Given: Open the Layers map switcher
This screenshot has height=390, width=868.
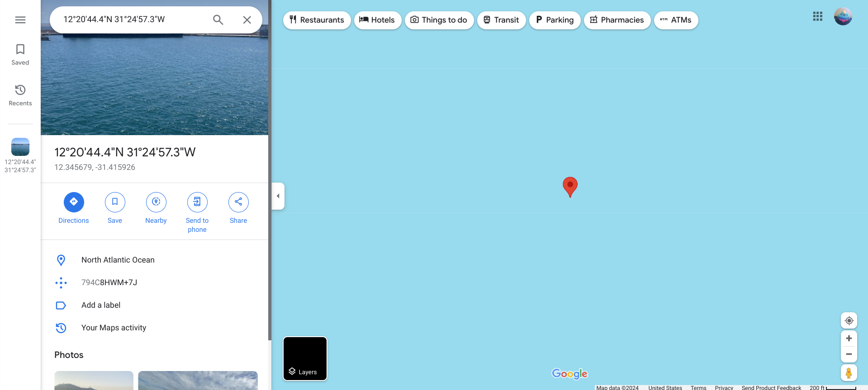Looking at the screenshot, I should coord(305,359).
